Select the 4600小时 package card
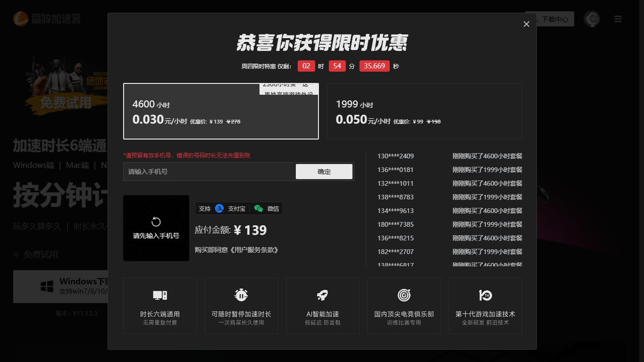Image resolution: width=644 pixels, height=362 pixels. pos(221,111)
